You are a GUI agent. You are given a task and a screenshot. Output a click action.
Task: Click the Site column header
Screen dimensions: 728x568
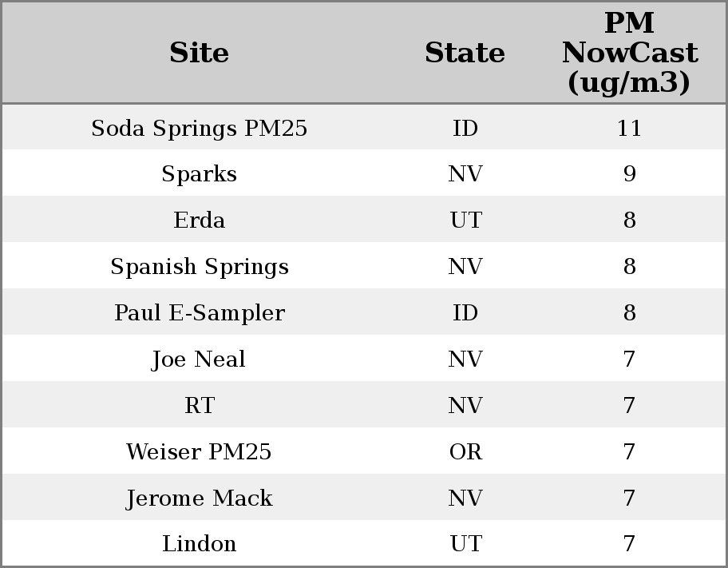coord(199,53)
